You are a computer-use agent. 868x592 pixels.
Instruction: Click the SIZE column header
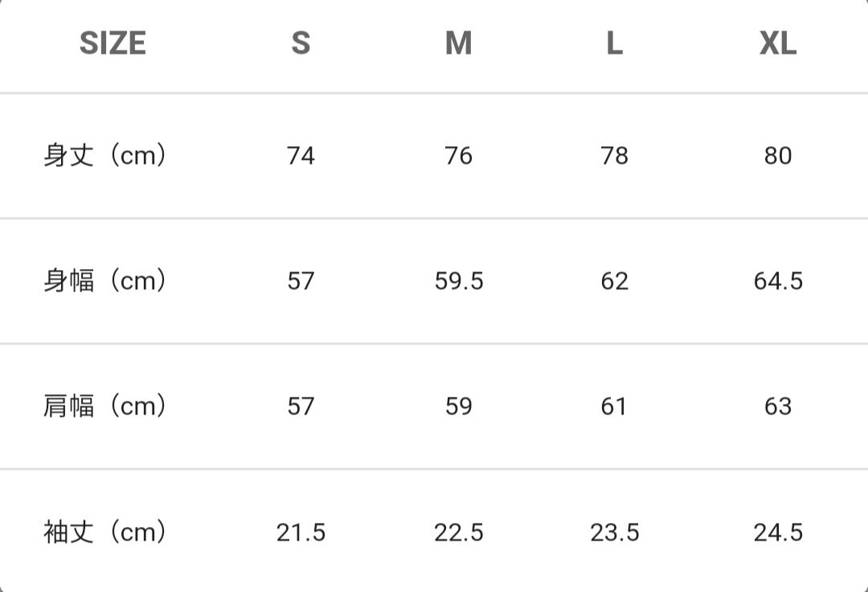(x=113, y=43)
